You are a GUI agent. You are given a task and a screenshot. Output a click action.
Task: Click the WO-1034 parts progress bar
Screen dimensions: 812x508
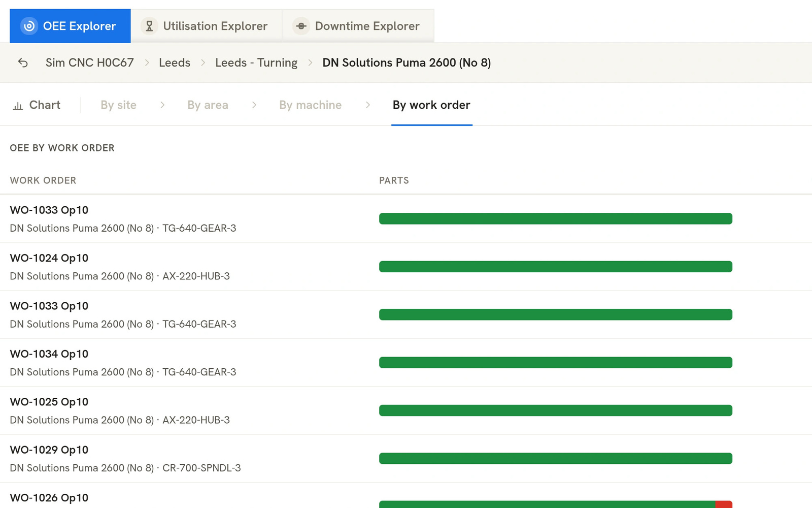tap(556, 363)
